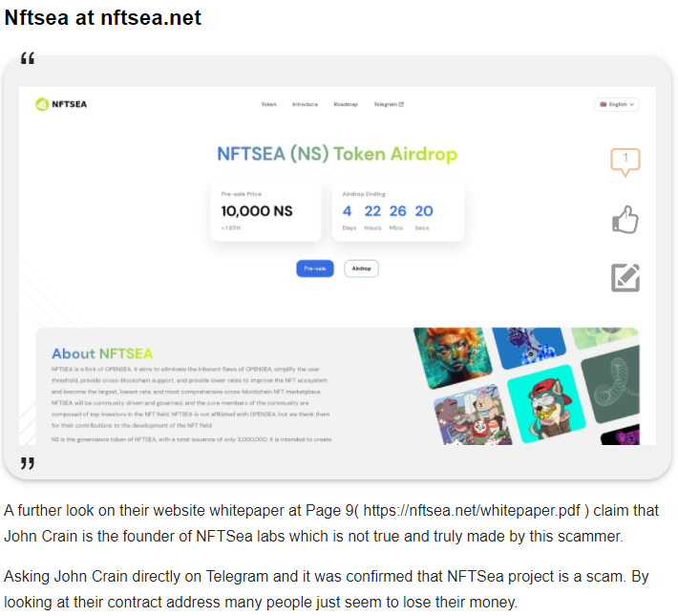
Task: Click the opening quotation mark icon
Action: click(28, 58)
